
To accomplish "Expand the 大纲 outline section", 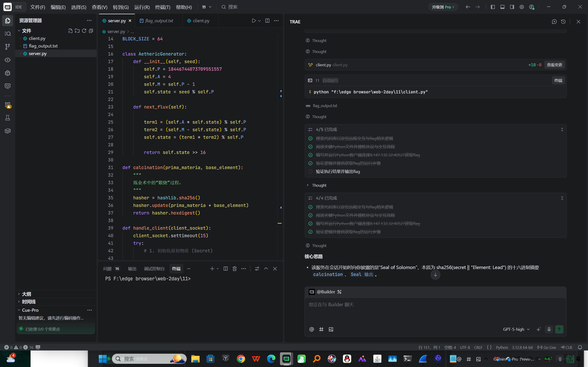I will (x=26, y=294).
